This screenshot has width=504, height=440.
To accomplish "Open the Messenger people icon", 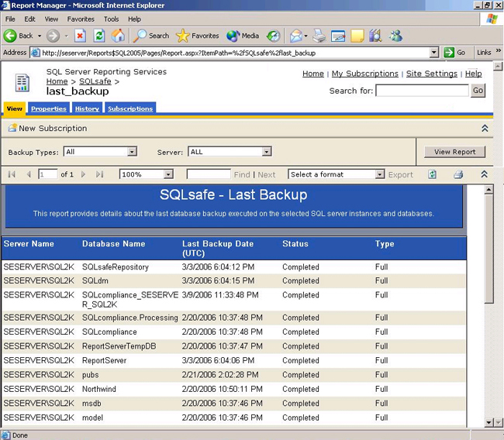I will [x=395, y=36].
